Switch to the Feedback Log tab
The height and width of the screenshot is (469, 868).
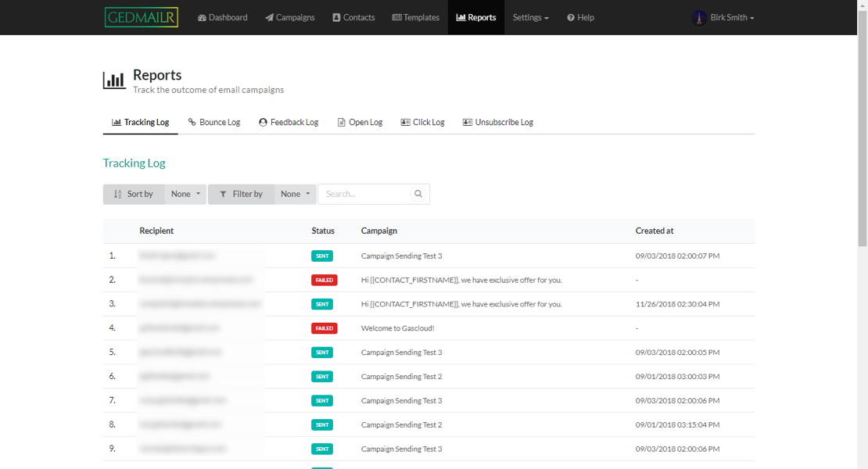[289, 122]
